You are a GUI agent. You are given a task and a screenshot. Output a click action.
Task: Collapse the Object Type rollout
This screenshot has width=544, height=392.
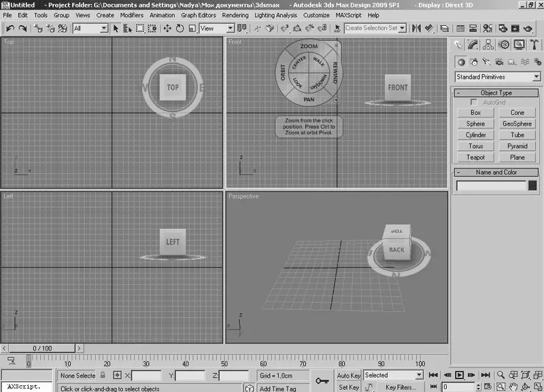pyautogui.click(x=496, y=93)
